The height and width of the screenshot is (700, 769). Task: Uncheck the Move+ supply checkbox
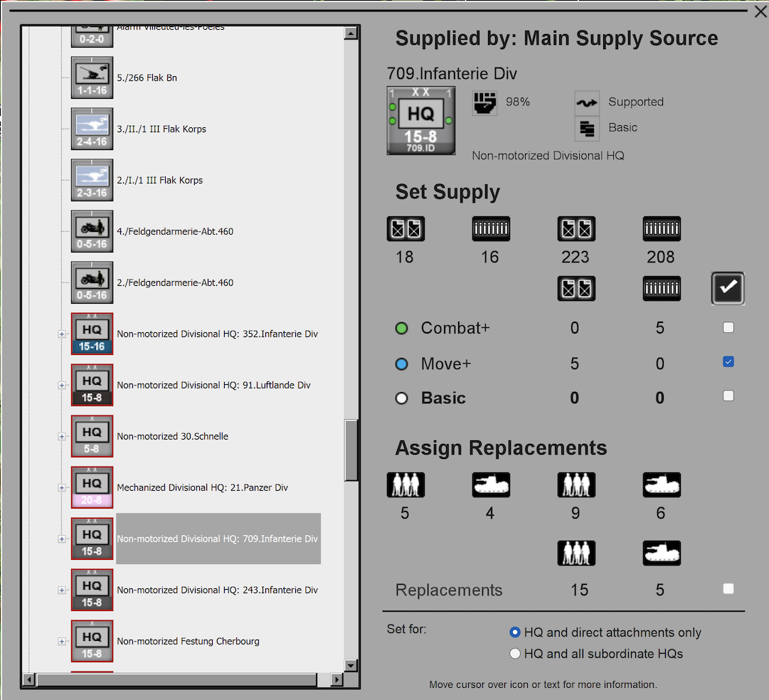click(x=728, y=362)
